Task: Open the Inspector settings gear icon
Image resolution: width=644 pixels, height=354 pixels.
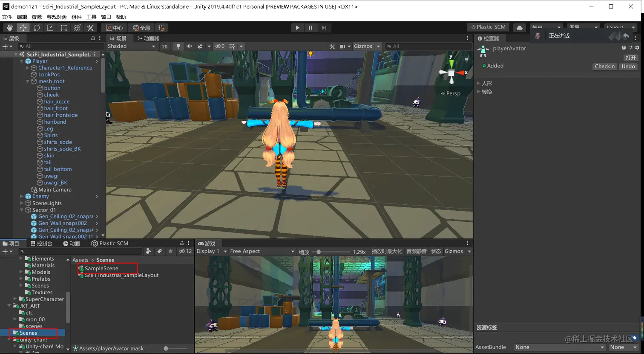Action: (637, 48)
